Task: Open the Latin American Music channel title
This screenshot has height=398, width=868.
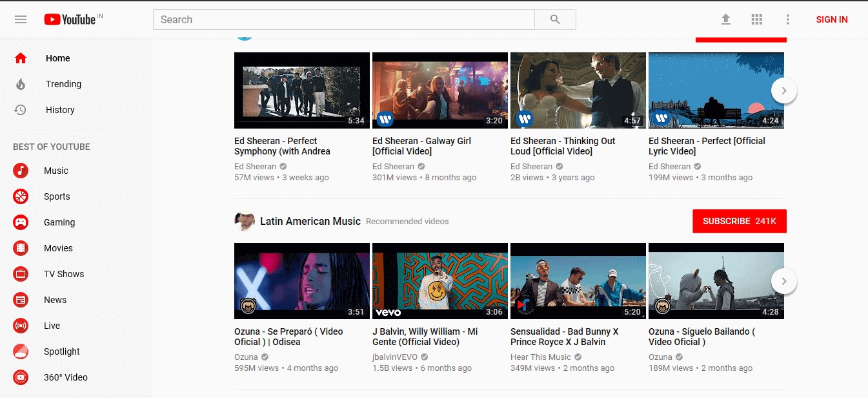Action: coord(310,221)
